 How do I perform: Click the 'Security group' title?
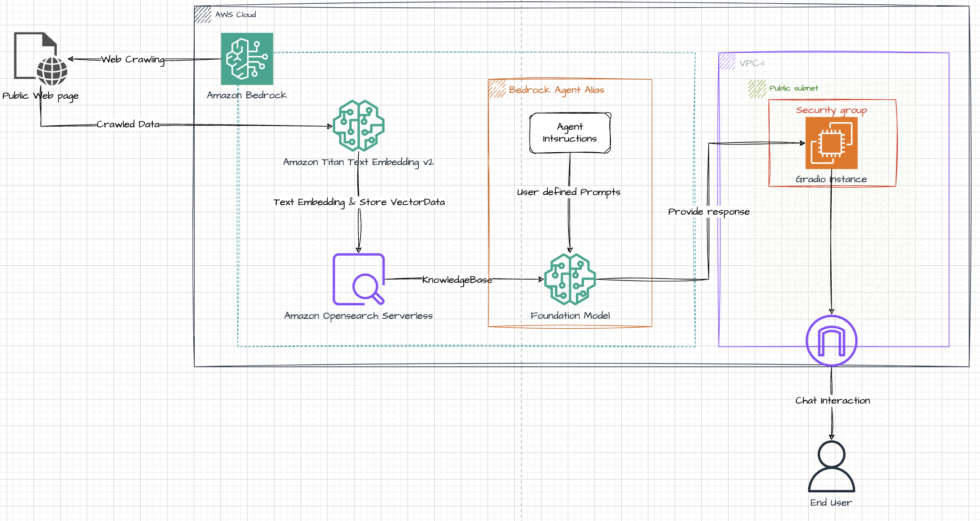(832, 110)
